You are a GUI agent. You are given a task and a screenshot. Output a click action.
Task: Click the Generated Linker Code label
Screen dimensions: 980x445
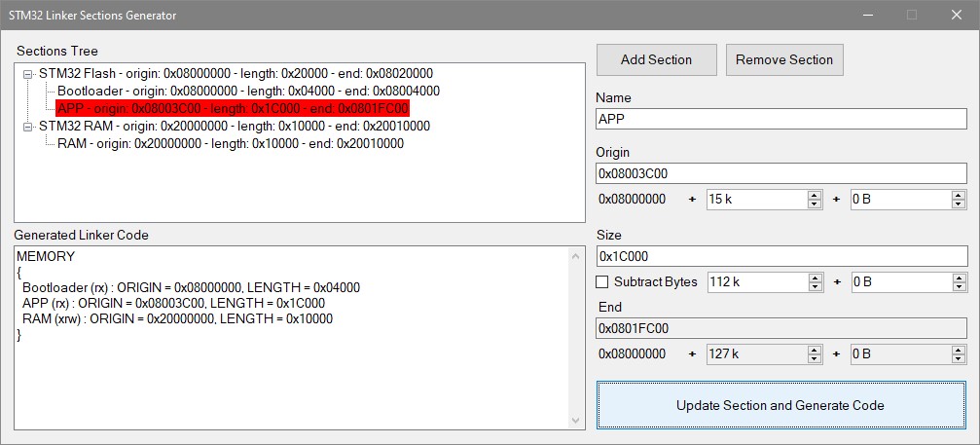83,236
